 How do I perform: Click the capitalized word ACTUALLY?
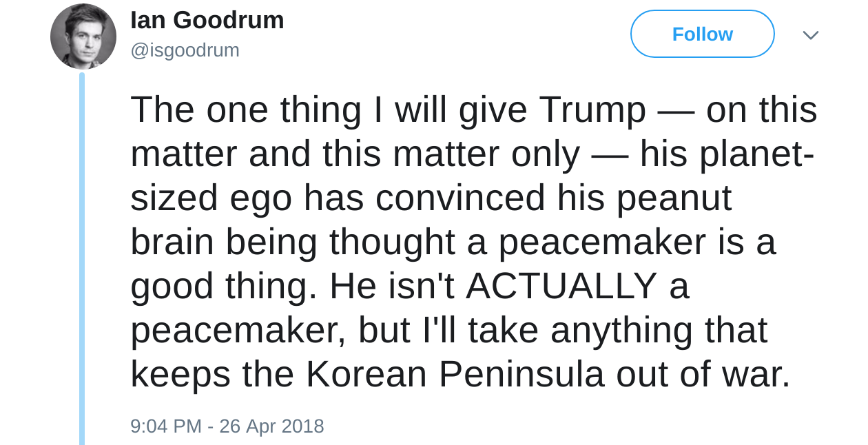click(x=561, y=286)
